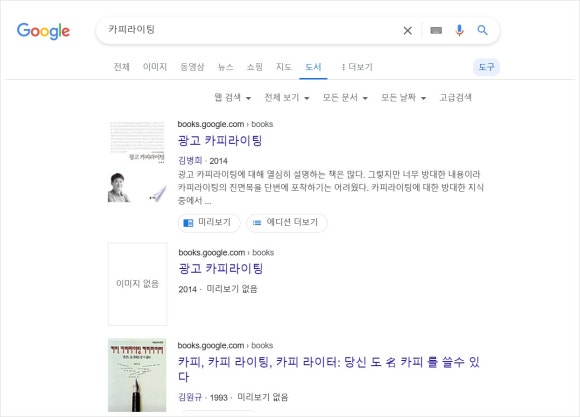Click the 미리보기 button
The image size is (580, 417).
[209, 223]
